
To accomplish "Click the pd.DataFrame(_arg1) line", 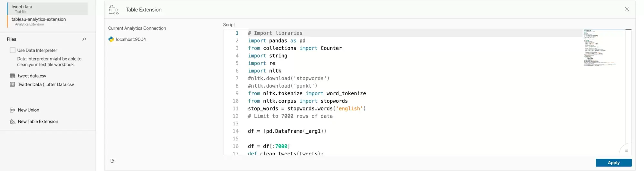I will click(x=287, y=131).
